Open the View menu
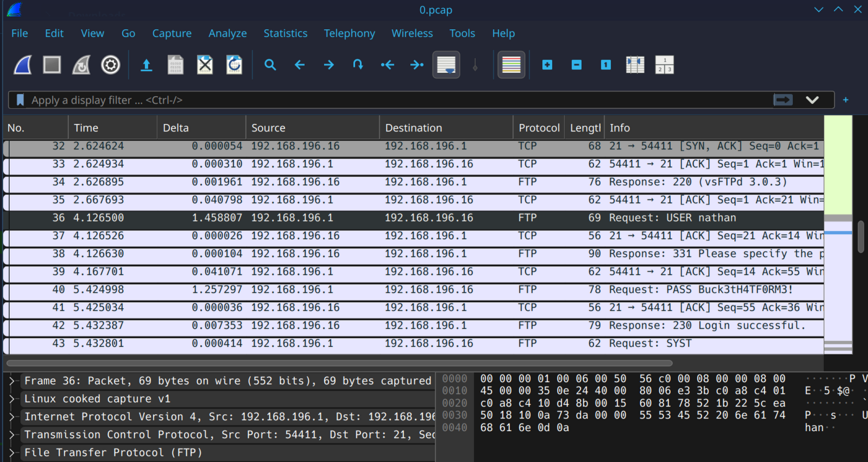Viewport: 868px width, 462px height. [92, 33]
